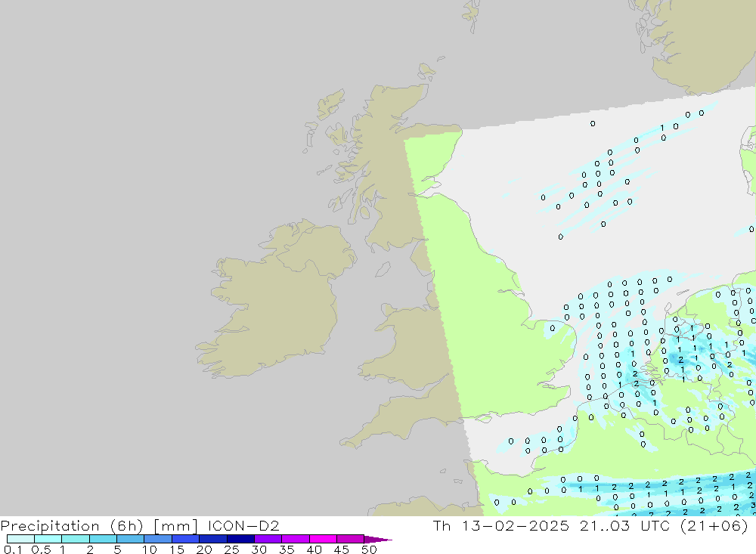Click the '[mm]' unit text
756x554 pixels.
tap(176, 526)
